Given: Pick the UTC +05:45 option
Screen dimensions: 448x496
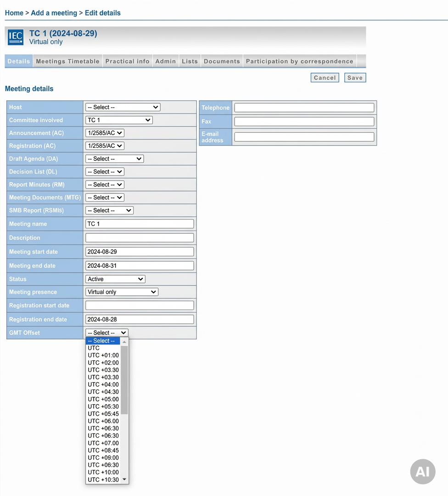Looking at the screenshot, I should [103, 414].
